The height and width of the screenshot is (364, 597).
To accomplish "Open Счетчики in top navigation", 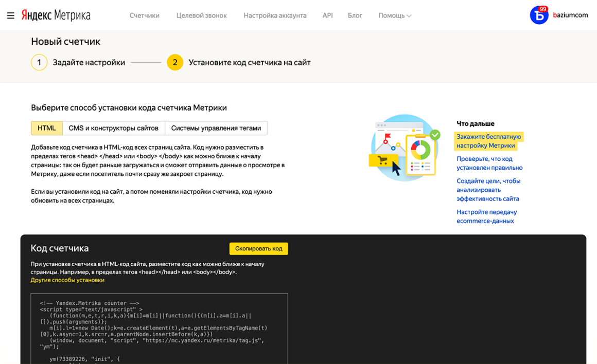I will click(144, 15).
